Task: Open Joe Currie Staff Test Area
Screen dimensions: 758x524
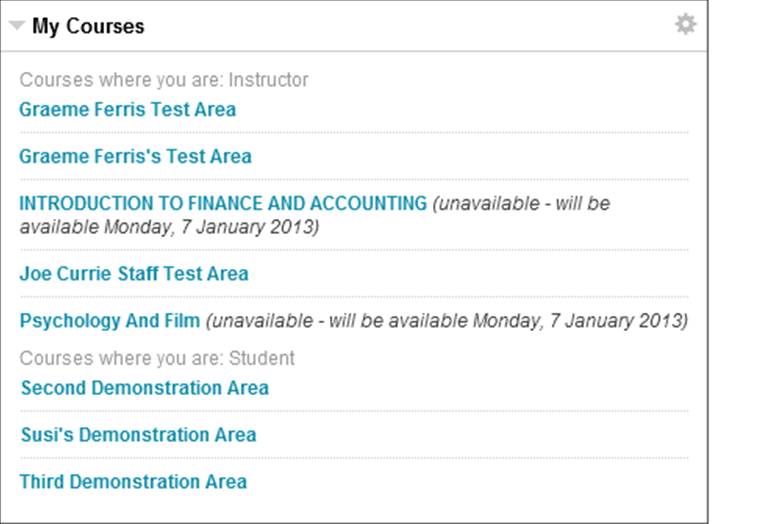Action: point(134,273)
